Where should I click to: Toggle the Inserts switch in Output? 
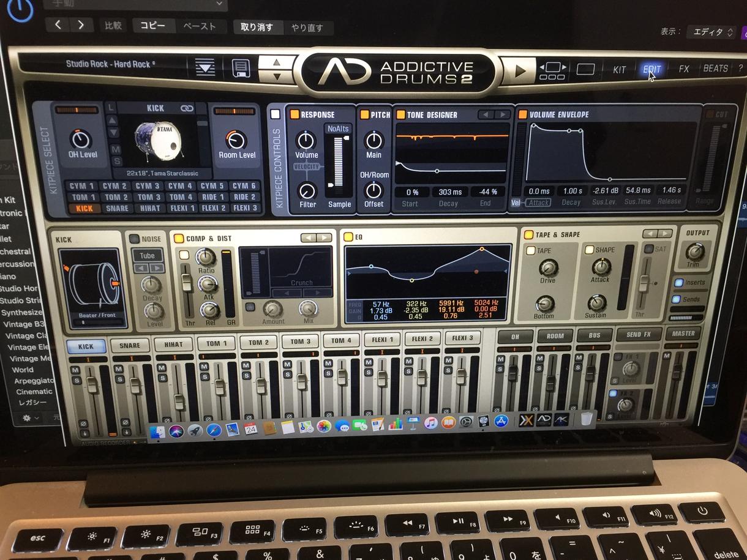[x=678, y=282]
